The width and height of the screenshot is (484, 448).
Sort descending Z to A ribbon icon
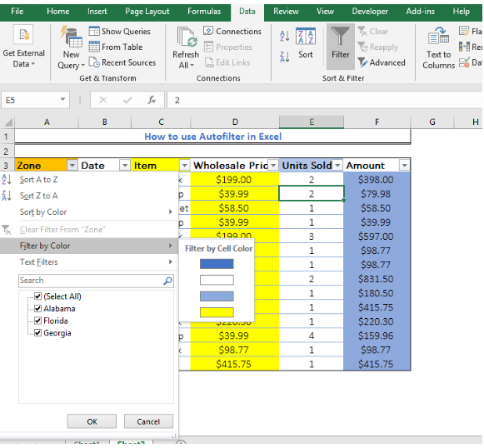[285, 57]
